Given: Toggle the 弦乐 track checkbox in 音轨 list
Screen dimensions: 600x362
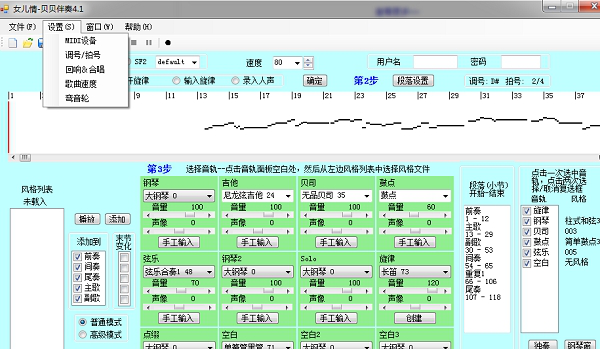Looking at the screenshot, I should pos(527,253).
